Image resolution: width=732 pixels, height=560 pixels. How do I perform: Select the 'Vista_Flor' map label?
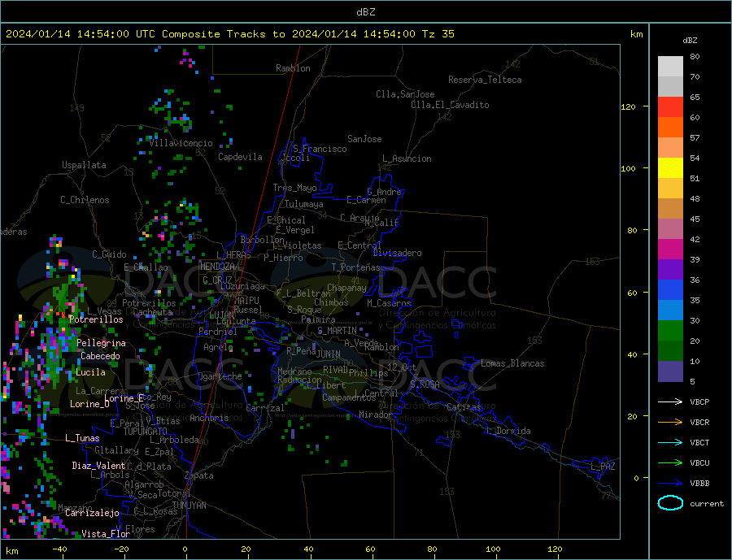[x=106, y=534]
